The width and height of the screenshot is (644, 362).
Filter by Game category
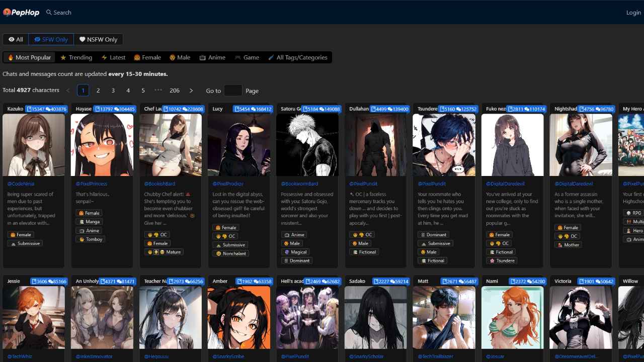pyautogui.click(x=247, y=57)
